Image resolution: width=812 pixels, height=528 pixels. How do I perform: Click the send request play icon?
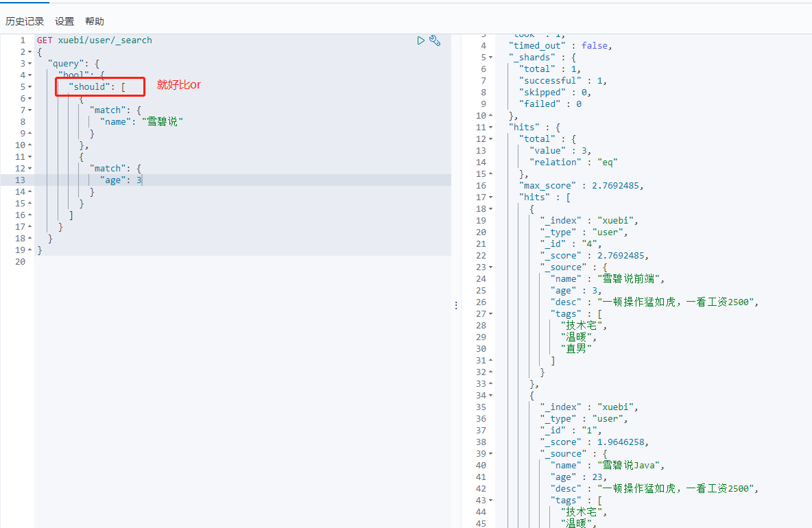(421, 40)
